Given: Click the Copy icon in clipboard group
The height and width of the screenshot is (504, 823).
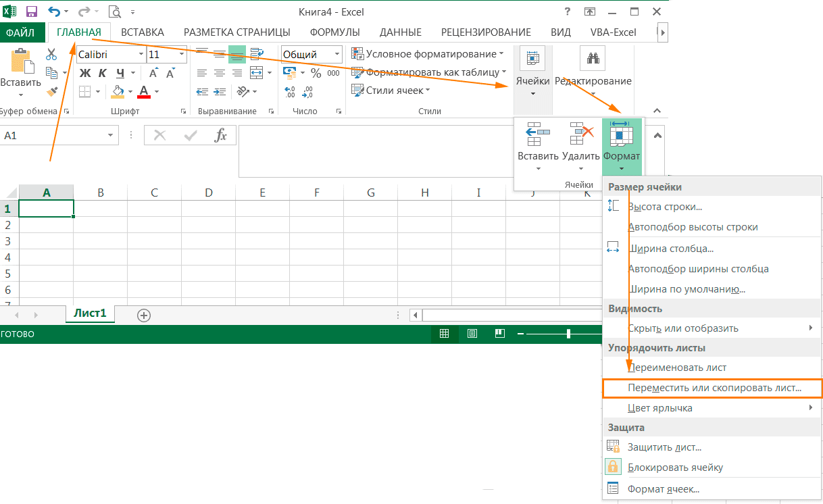Looking at the screenshot, I should pyautogui.click(x=51, y=72).
